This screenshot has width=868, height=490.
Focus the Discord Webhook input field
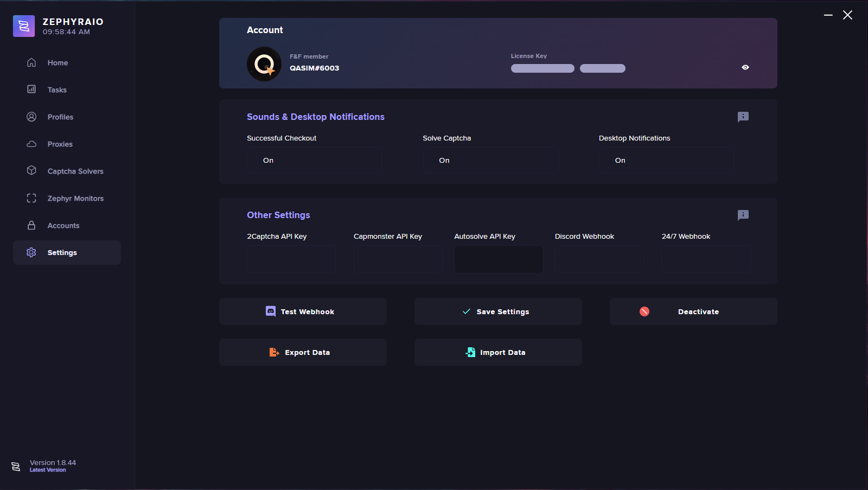[x=599, y=259]
